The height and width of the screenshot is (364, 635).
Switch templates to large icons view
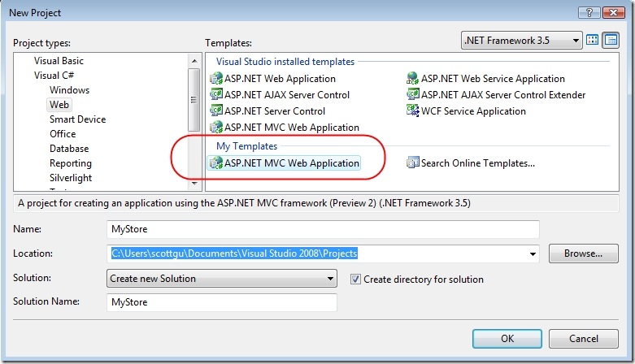coord(593,41)
